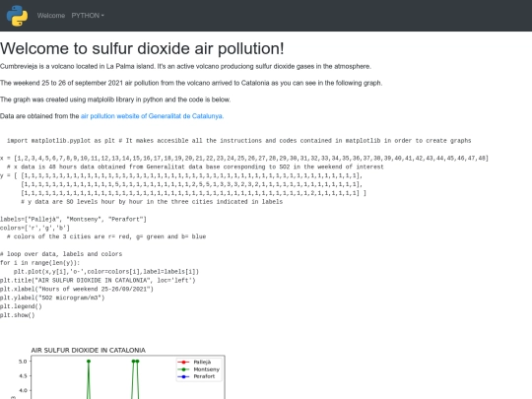Click the plt.title code line
Image resolution: width=532 pixels, height=399 pixels.
[x=98, y=280]
